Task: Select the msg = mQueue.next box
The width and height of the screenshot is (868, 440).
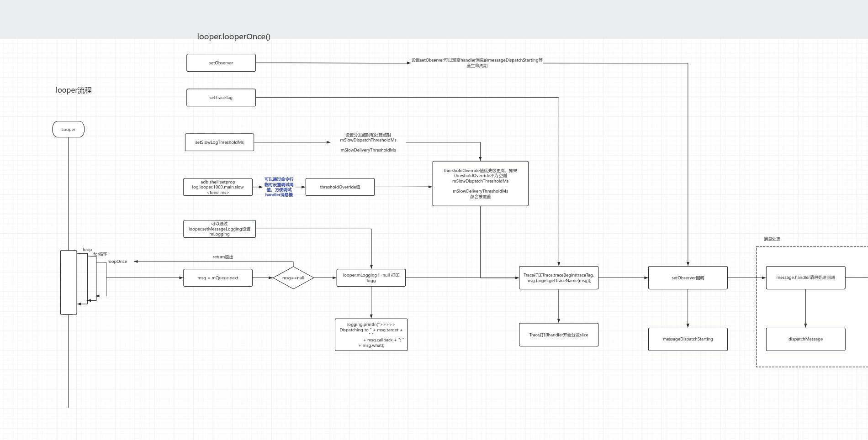Action: coord(218,278)
